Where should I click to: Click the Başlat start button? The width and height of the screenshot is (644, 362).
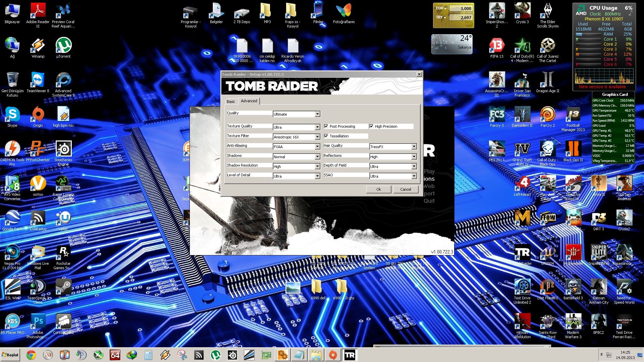(10, 355)
